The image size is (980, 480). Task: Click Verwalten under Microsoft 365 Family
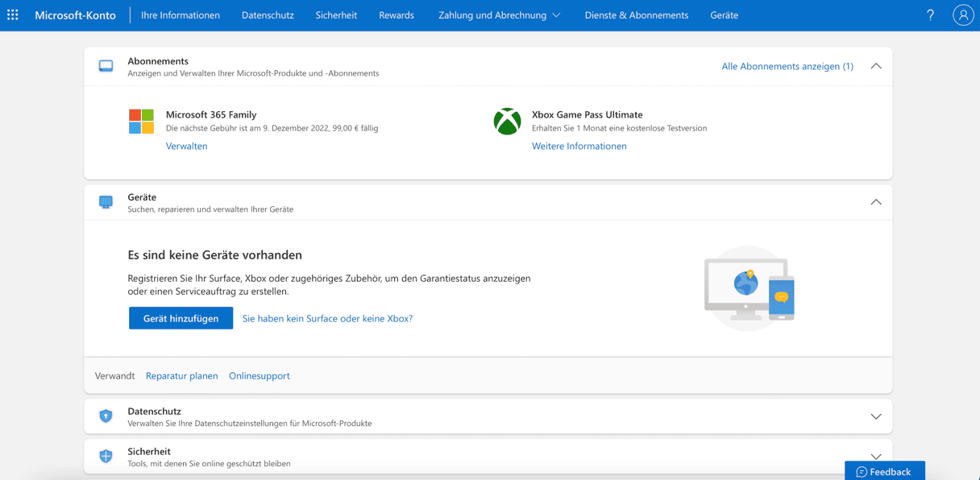(187, 146)
